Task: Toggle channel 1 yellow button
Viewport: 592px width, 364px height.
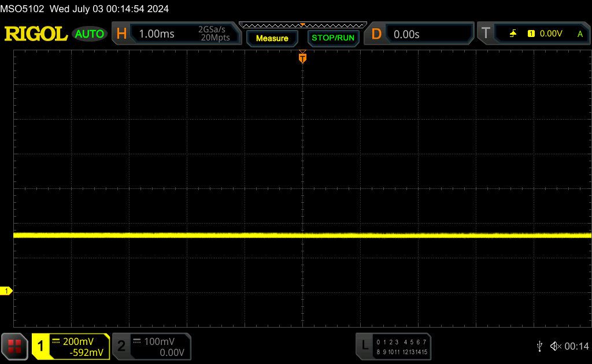Action: pyautogui.click(x=40, y=346)
